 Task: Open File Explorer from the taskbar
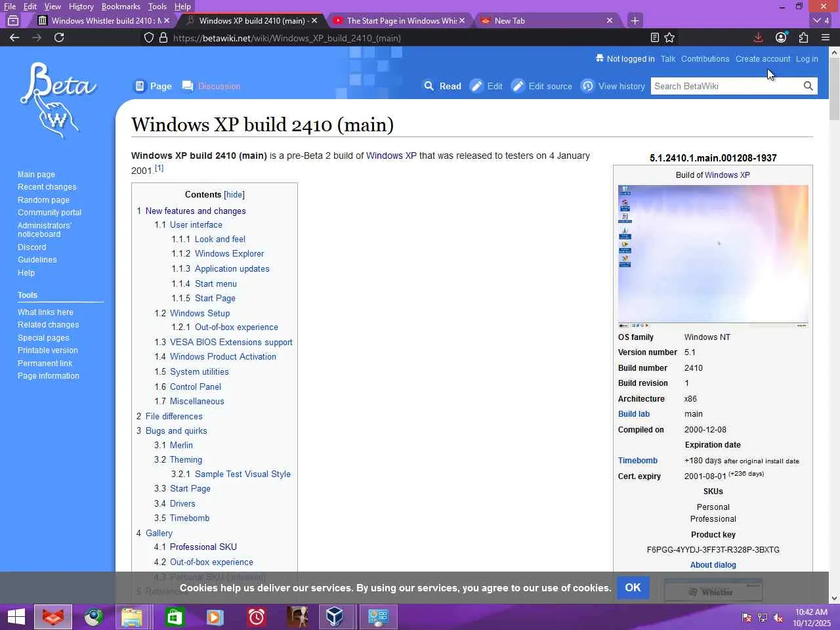[132, 617]
